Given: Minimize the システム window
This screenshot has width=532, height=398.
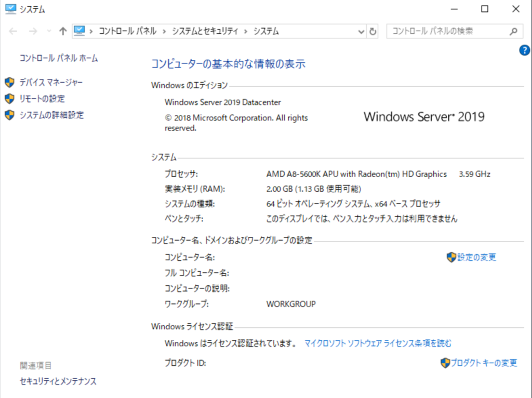Looking at the screenshot, I should click(454, 9).
